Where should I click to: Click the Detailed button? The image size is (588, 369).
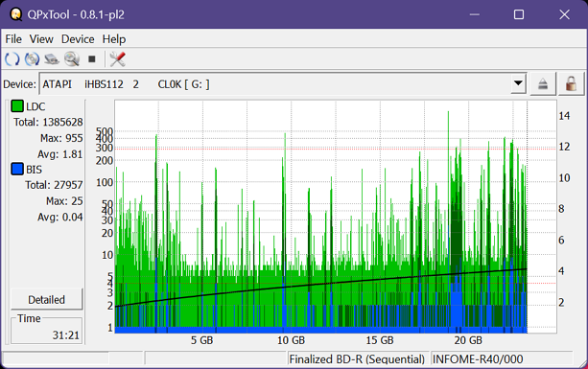coord(46,299)
